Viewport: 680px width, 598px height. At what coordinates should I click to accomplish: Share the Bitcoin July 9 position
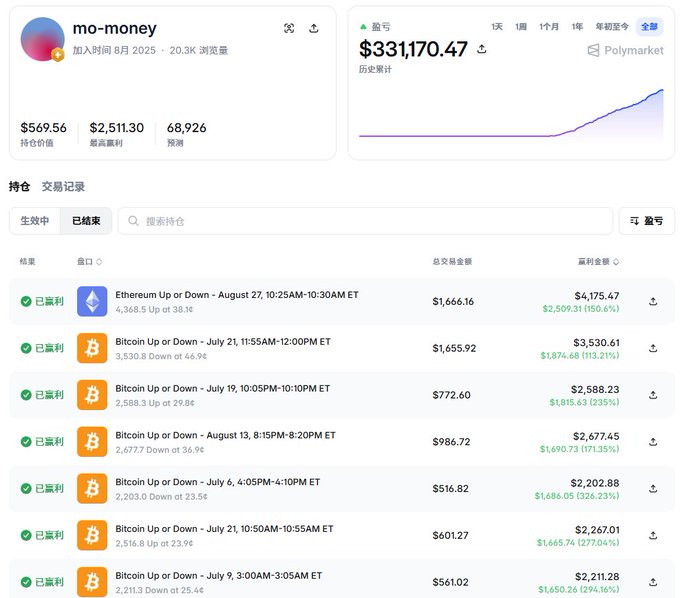coord(653,582)
